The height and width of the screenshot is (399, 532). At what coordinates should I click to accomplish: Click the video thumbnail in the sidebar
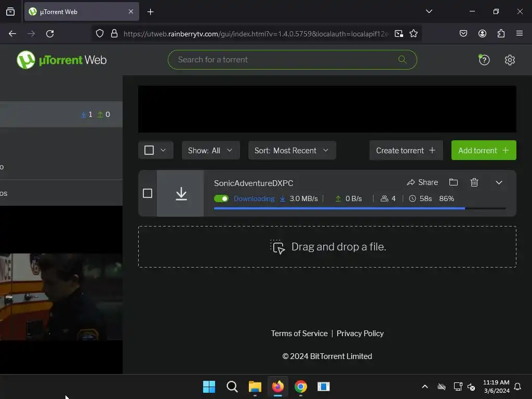[x=61, y=297]
